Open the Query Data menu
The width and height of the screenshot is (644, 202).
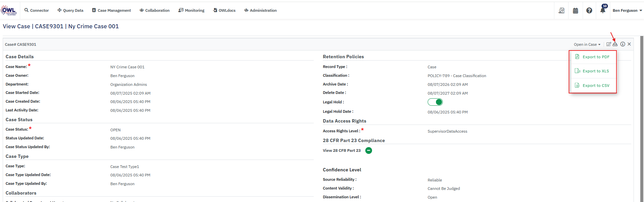point(70,10)
